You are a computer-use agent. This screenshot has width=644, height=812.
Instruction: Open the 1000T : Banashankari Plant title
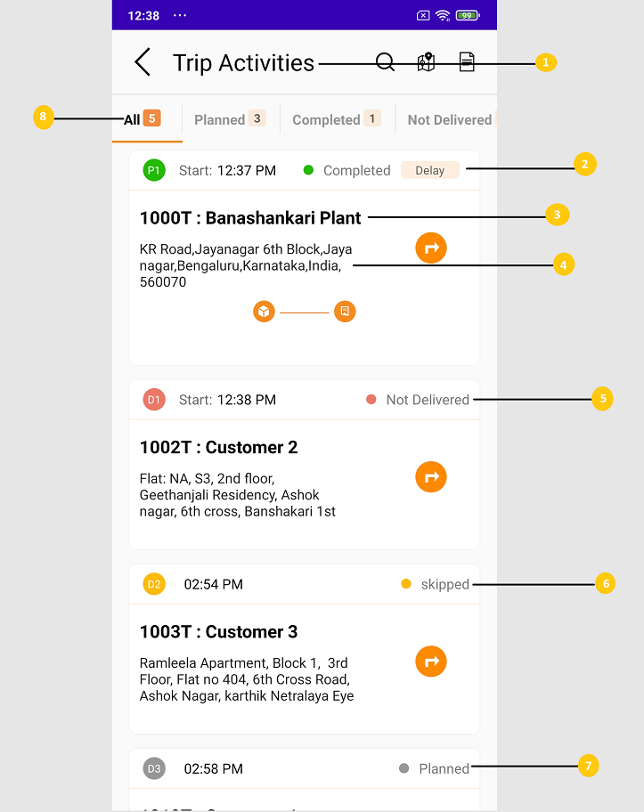click(250, 218)
